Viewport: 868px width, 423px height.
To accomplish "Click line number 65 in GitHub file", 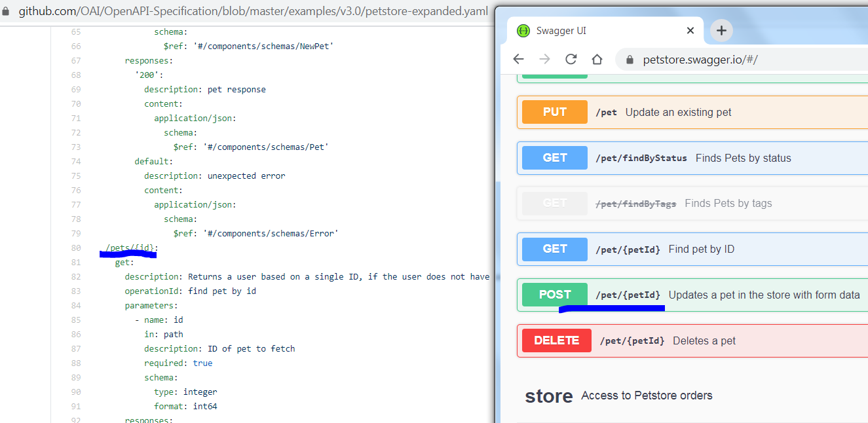I will [76, 32].
